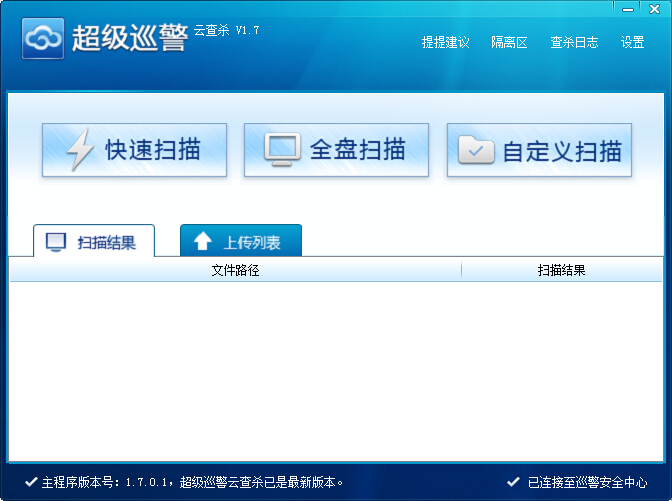This screenshot has height=501, width=672.
Task: Switch to the 上传列表 tab
Action: click(241, 241)
